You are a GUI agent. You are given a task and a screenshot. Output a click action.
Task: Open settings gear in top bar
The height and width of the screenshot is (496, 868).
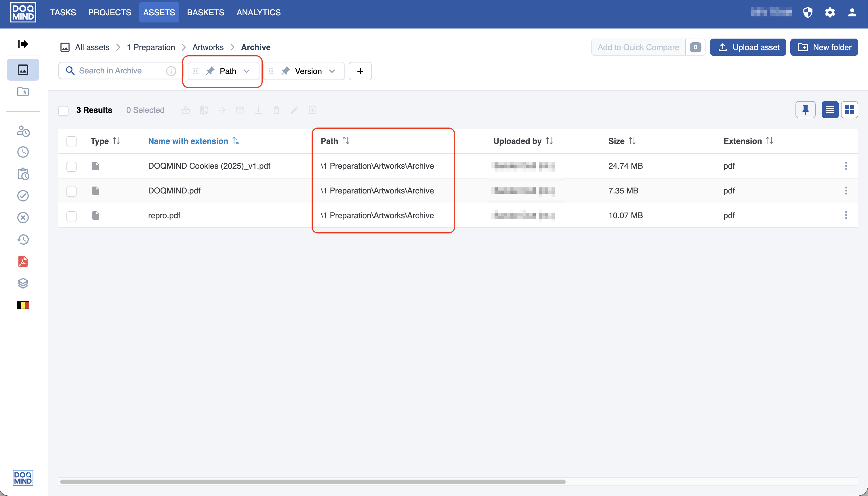[x=829, y=13]
